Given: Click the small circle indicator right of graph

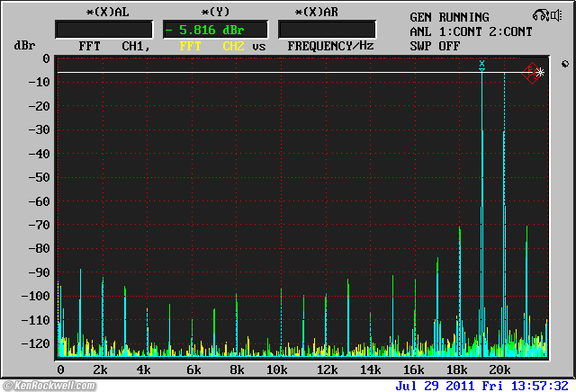Looking at the screenshot, I should (564, 64).
